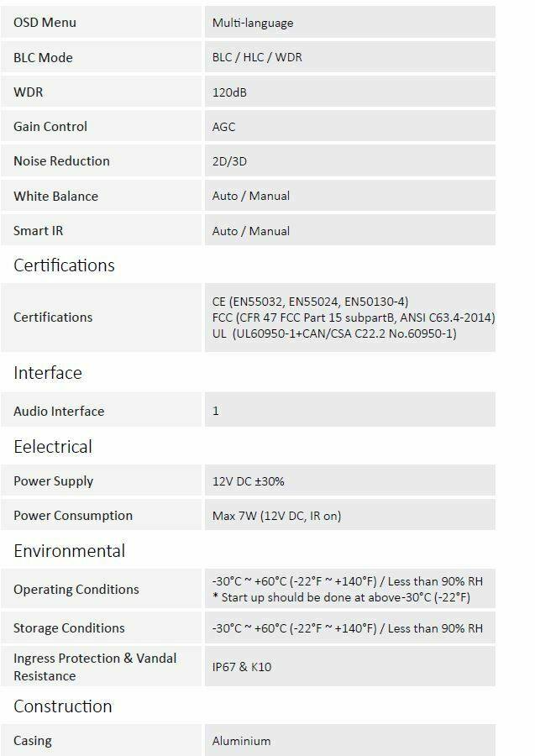535x756 pixels.
Task: Click the Certifications section heading
Action: point(64,265)
